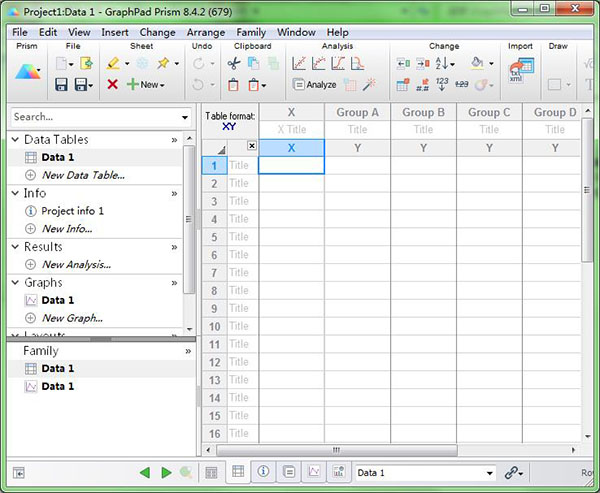Click the delete column icon in Change
Screen dimensions: 600x493
pyautogui.click(x=423, y=63)
